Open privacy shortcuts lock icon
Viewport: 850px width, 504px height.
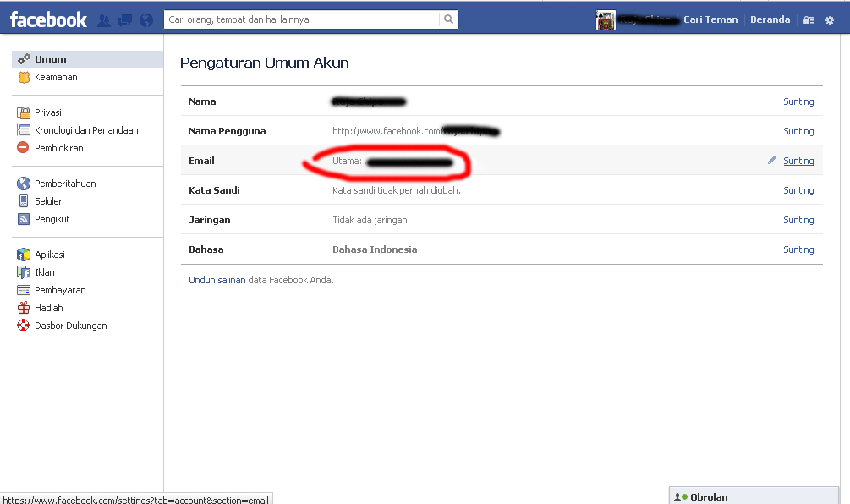[809, 20]
